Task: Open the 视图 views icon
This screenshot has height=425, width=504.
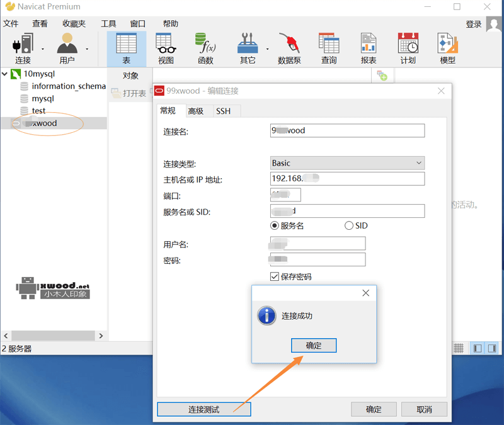Action: coord(166,48)
